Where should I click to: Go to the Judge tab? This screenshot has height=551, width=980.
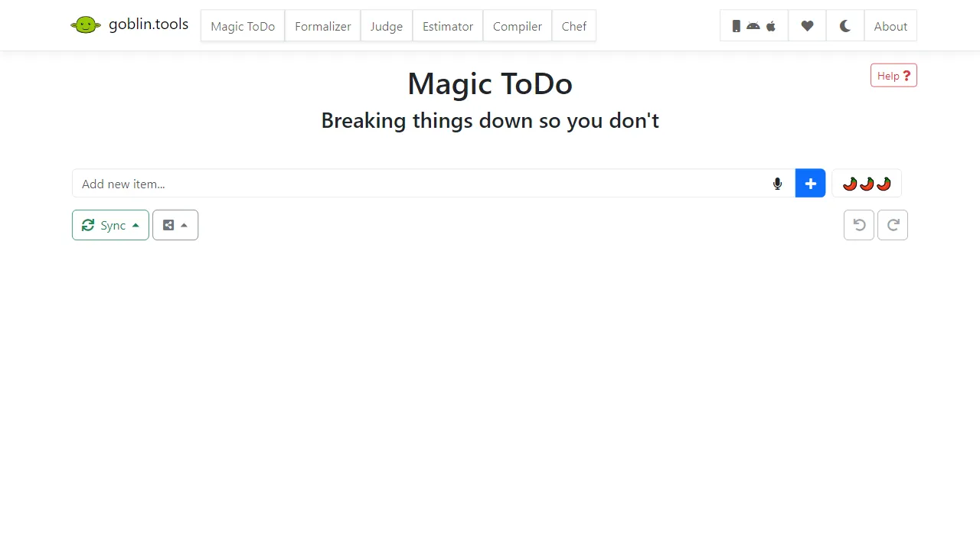tap(387, 26)
